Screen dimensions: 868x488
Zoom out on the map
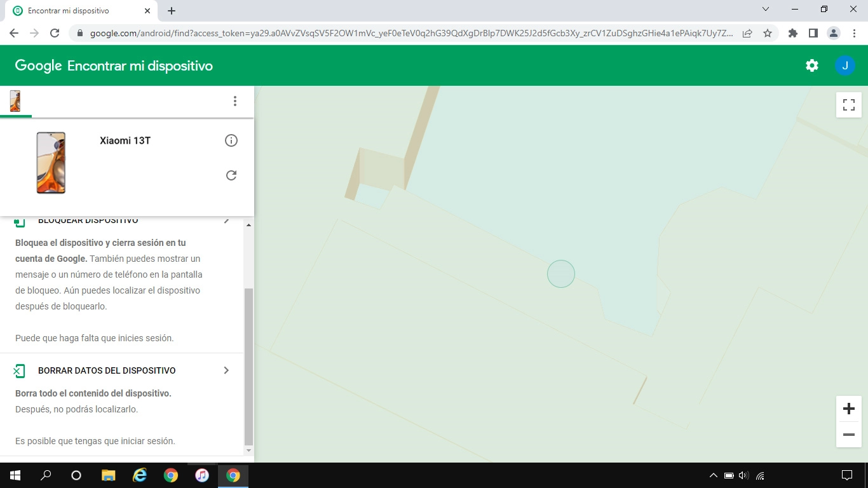click(848, 435)
